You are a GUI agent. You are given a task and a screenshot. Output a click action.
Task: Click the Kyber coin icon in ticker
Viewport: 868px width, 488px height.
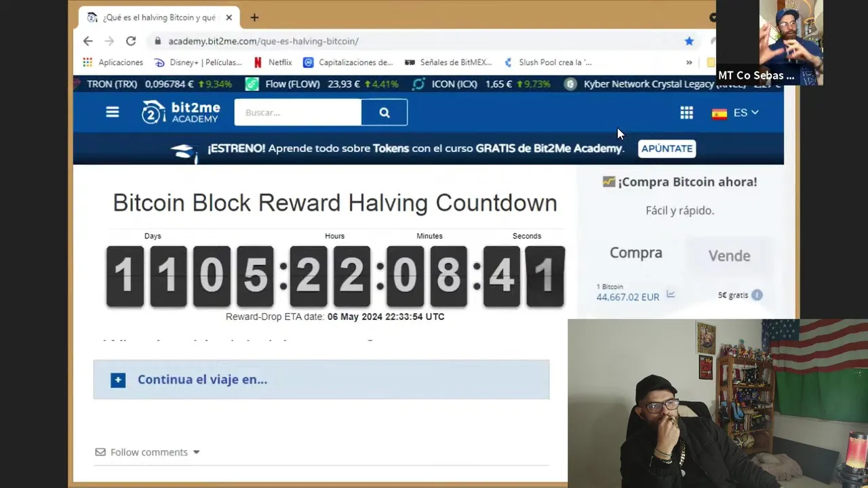click(x=570, y=84)
